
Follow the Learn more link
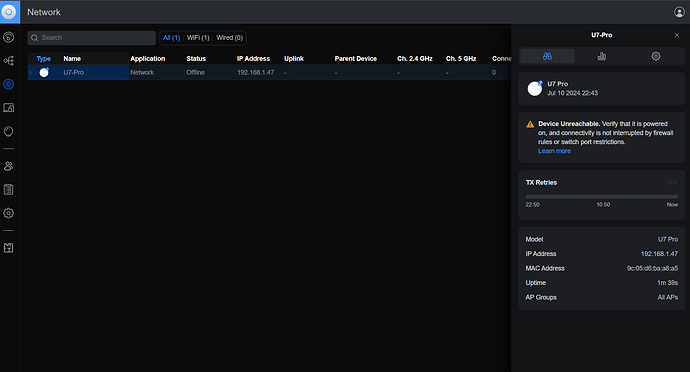[554, 151]
